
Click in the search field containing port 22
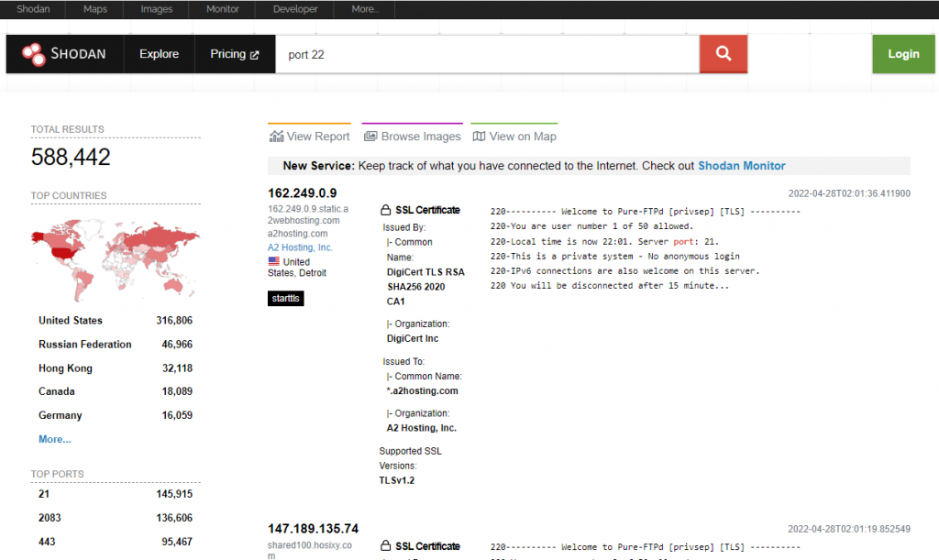[x=486, y=54]
